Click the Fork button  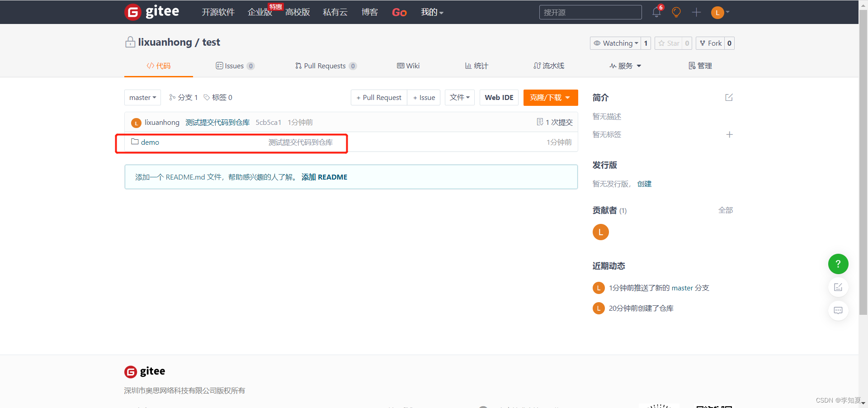(711, 43)
